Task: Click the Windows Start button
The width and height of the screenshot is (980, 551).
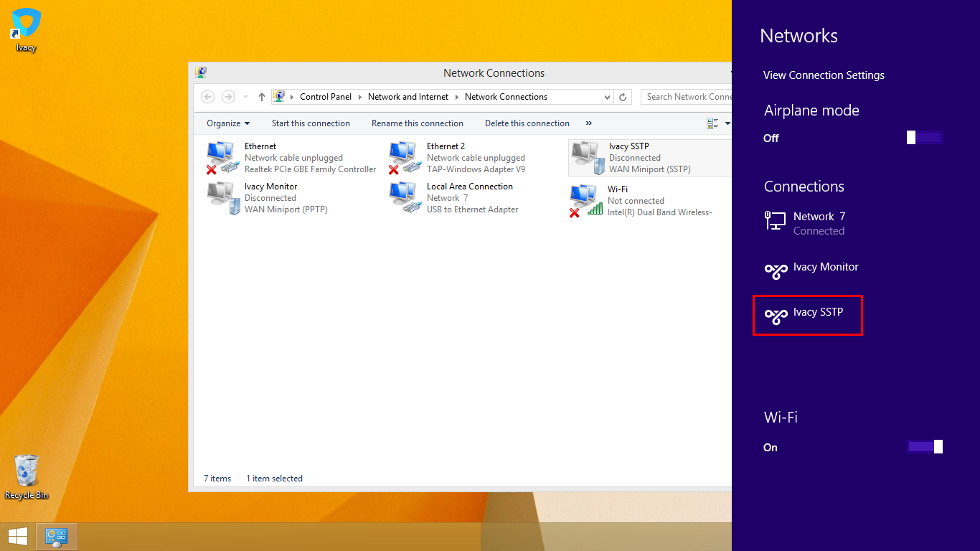Action: [18, 536]
